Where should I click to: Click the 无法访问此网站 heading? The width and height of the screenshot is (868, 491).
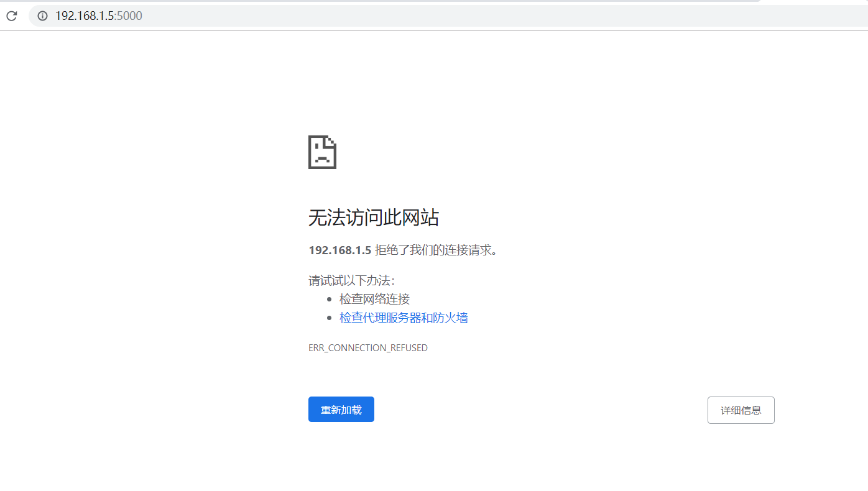click(373, 218)
